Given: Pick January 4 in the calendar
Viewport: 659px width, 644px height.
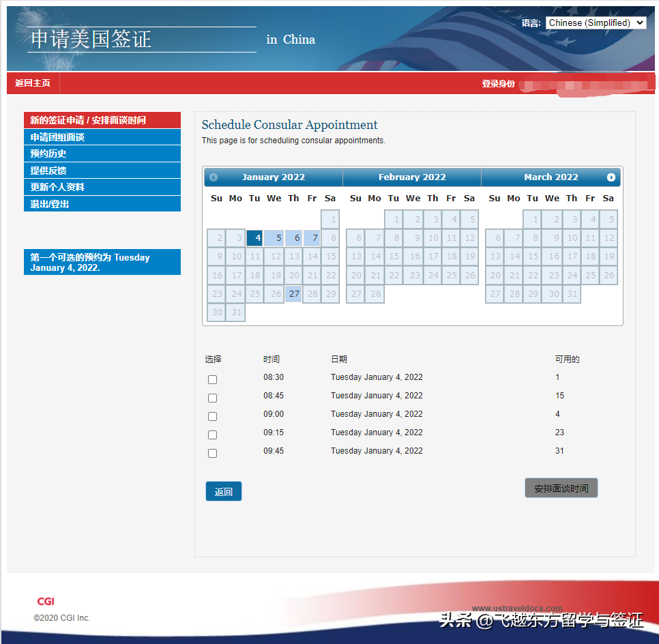Looking at the screenshot, I should tap(254, 238).
